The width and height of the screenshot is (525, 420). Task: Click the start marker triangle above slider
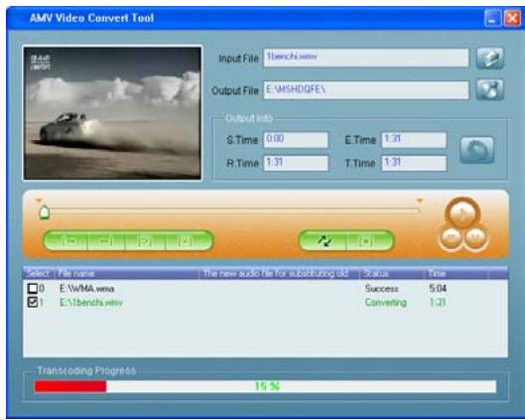(x=39, y=201)
